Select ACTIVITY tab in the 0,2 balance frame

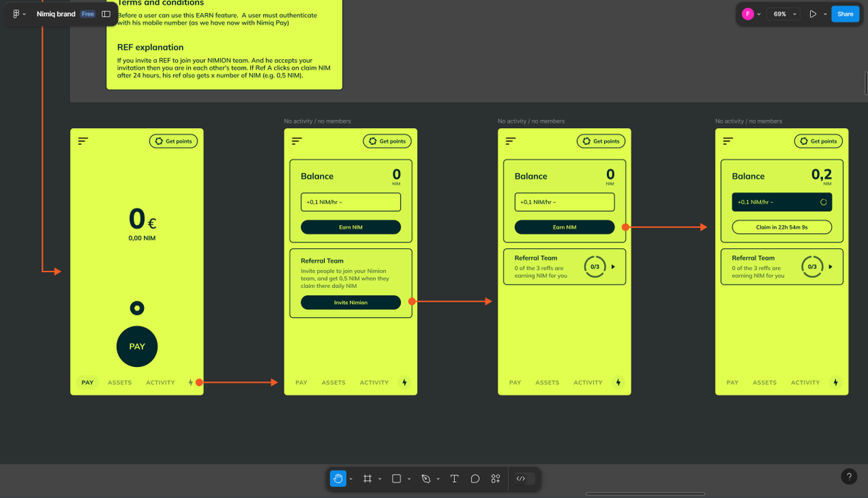click(805, 382)
